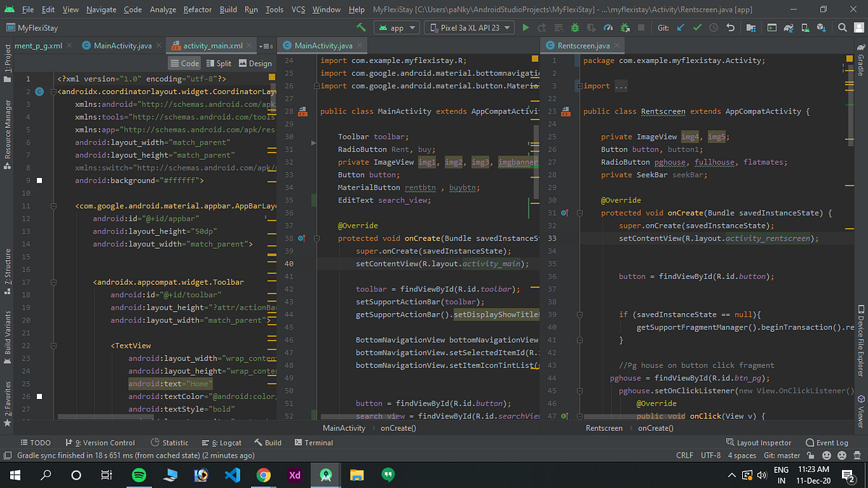This screenshot has width=868, height=488.
Task: Click the Git rollback undo arrow
Action: pyautogui.click(x=730, y=27)
